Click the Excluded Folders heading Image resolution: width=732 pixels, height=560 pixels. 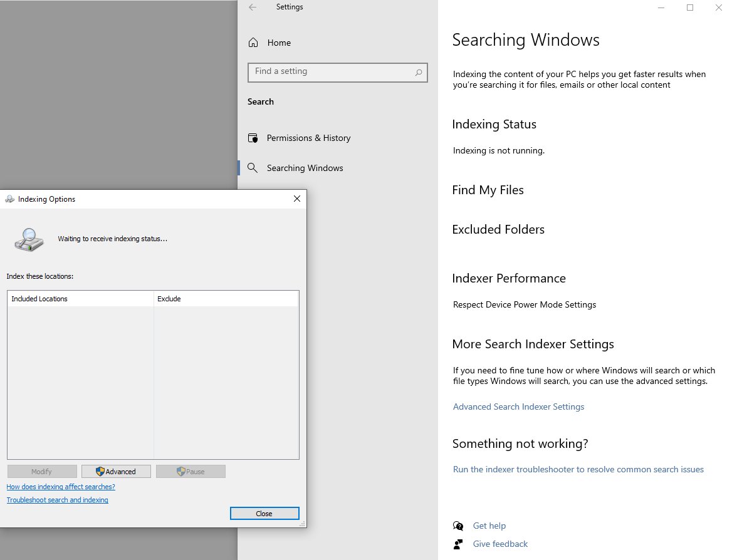498,229
